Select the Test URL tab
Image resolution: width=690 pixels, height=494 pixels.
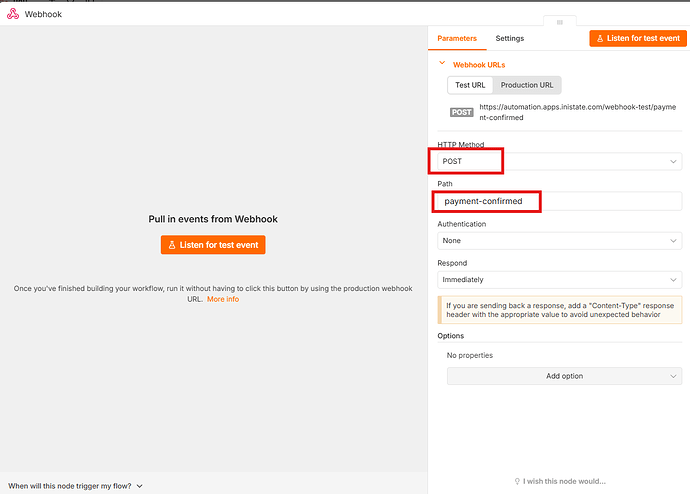click(470, 85)
